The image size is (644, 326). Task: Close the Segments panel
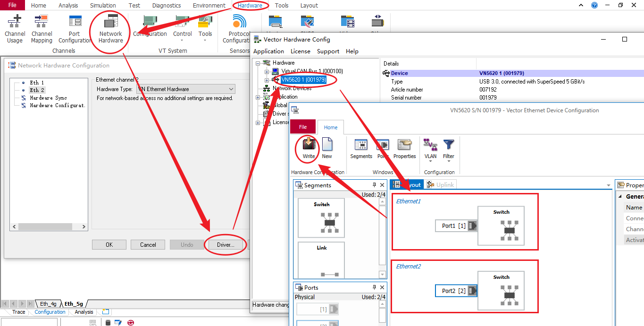coord(382,185)
